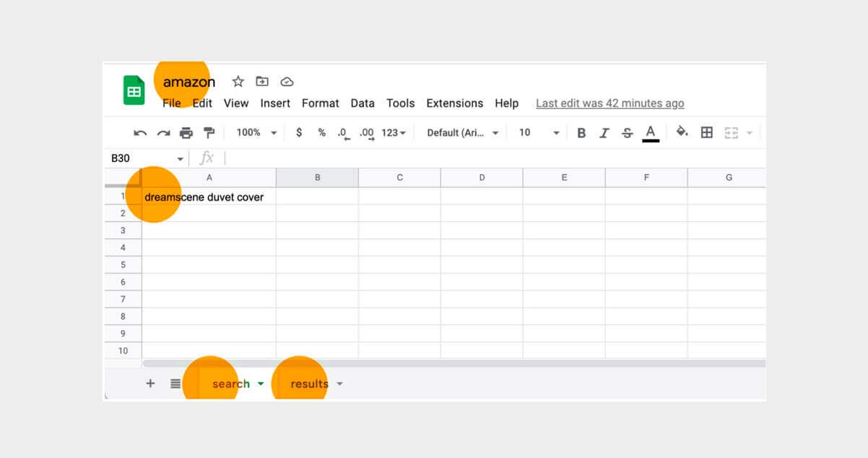Click the select all corner box
The width and height of the screenshot is (868, 458).
click(x=123, y=178)
